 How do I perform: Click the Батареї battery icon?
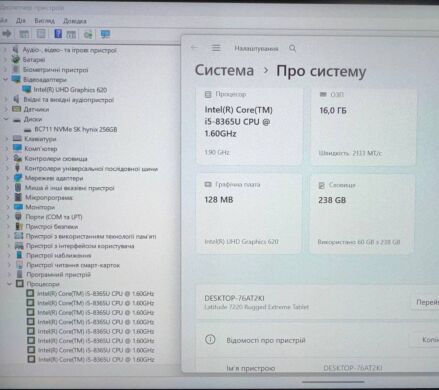[16, 59]
